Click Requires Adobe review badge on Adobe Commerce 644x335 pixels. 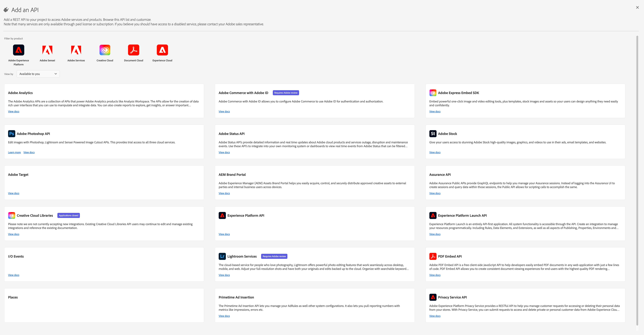pos(286,93)
